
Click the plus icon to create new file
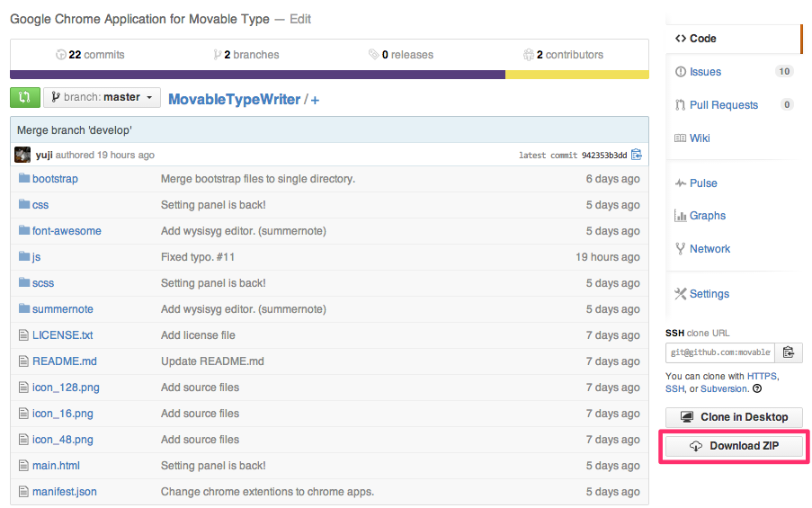(315, 100)
